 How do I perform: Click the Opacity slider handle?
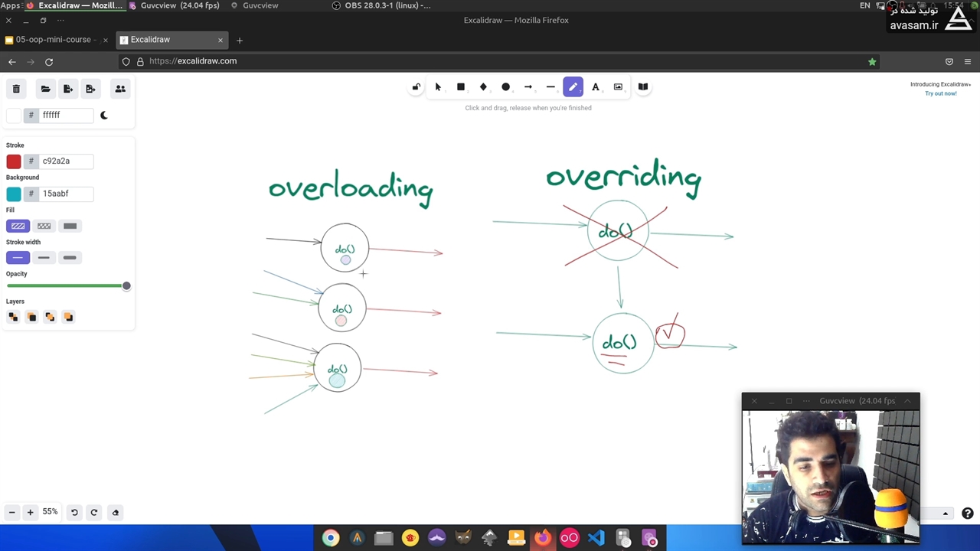(x=126, y=286)
